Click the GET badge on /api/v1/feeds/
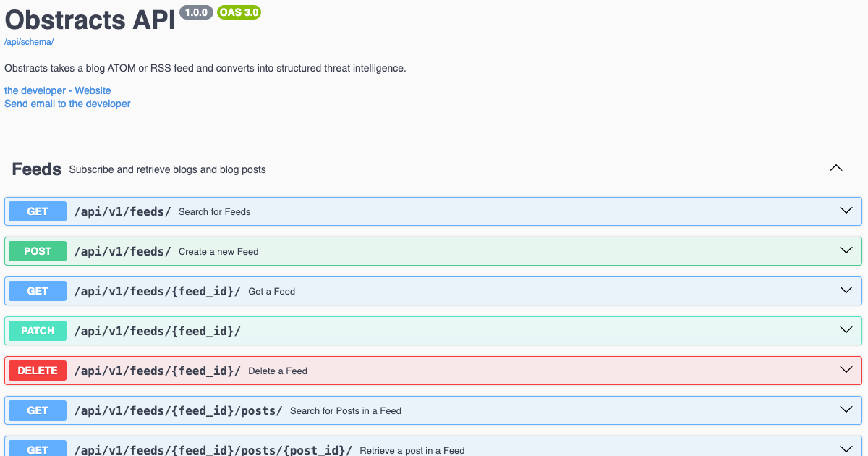This screenshot has width=868, height=456. coord(37,211)
